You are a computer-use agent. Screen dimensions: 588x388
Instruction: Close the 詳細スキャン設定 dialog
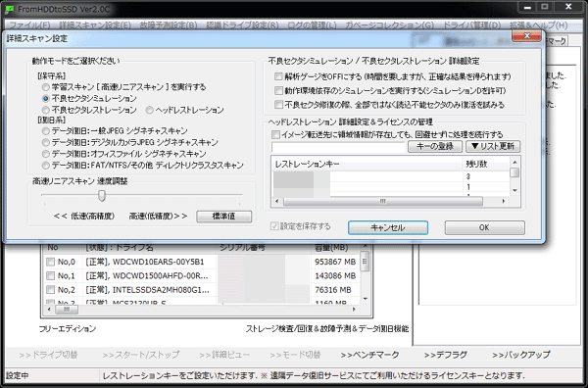click(x=527, y=36)
